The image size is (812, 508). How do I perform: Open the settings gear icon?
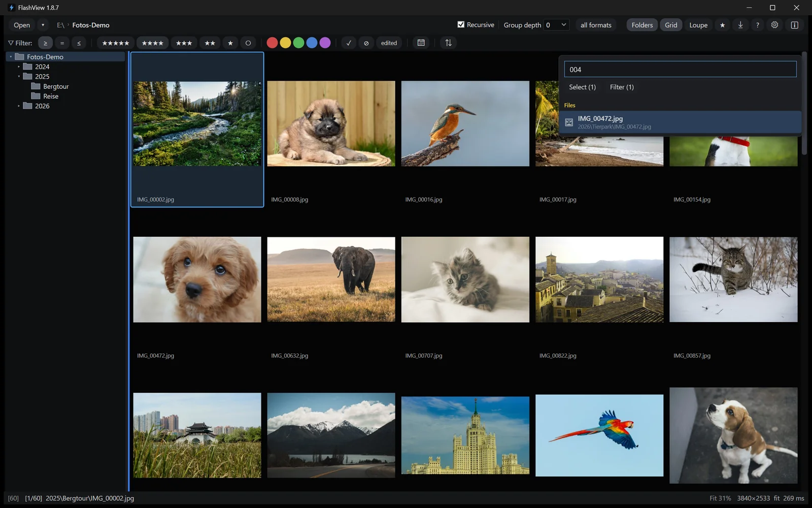(774, 25)
